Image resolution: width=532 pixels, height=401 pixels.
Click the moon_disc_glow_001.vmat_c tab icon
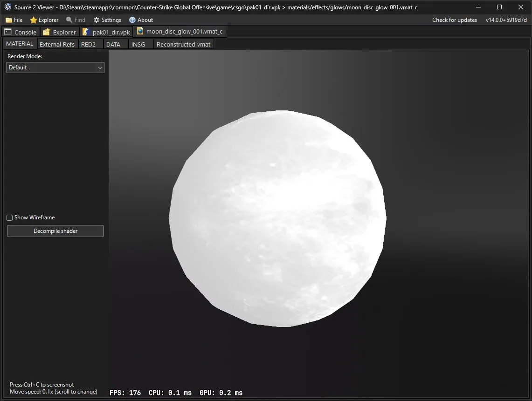pos(140,31)
